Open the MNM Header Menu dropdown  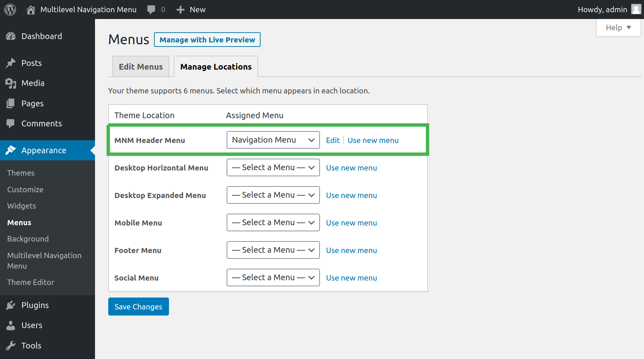pos(273,140)
